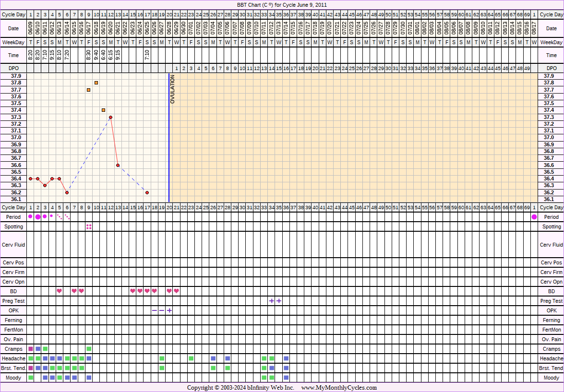Click the time value '8:30'

[x=89, y=55]
